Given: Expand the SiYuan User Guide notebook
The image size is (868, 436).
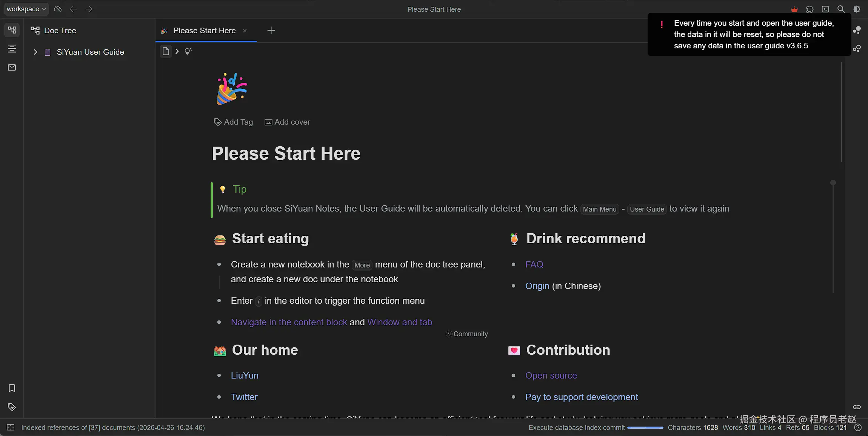Looking at the screenshot, I should pyautogui.click(x=35, y=52).
